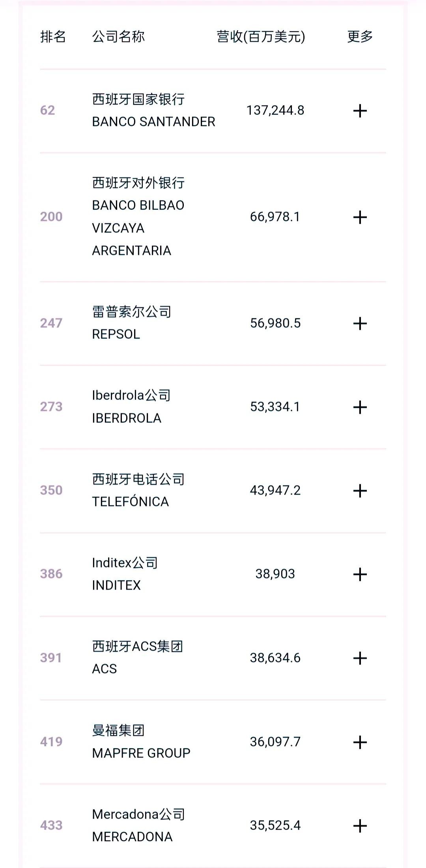Select the MAPFRE GROUP company name
The image size is (426, 868).
point(141,753)
